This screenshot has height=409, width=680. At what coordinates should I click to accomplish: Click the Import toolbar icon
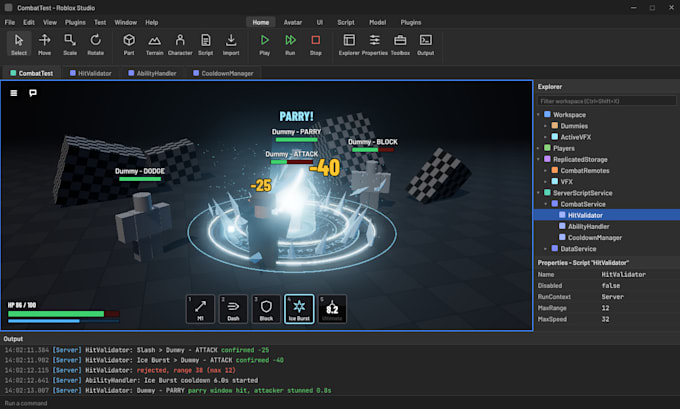point(231,44)
